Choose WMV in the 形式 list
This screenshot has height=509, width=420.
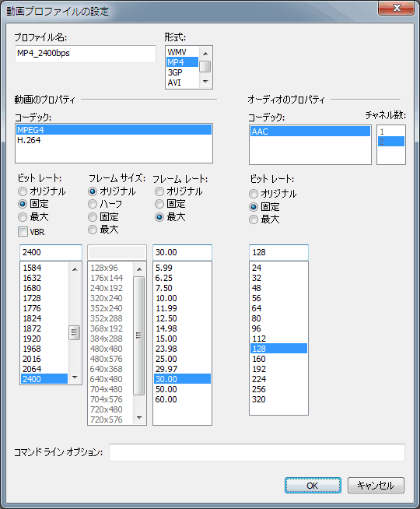pos(182,52)
